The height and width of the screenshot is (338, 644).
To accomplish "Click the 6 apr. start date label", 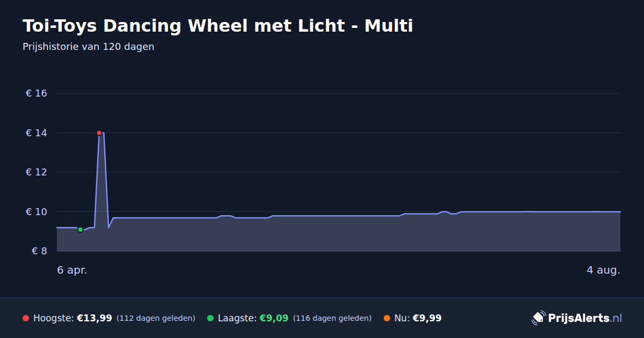I will 72,270.
